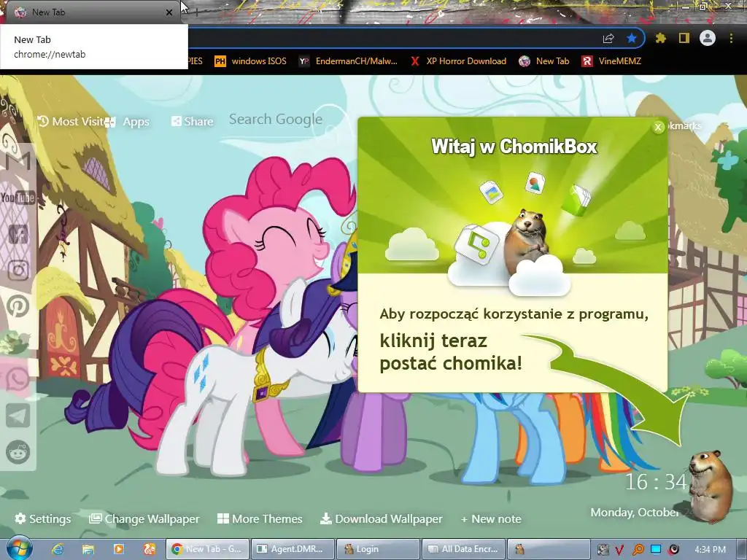This screenshot has height=560, width=747.
Task: Click the blue monitor tray icon
Action: point(656,550)
